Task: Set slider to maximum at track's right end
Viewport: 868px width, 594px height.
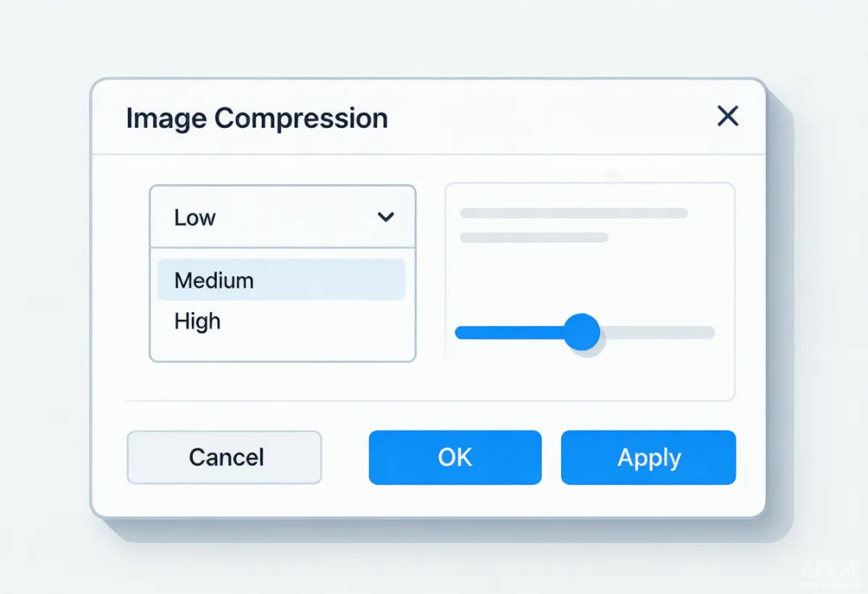Action: (710, 332)
